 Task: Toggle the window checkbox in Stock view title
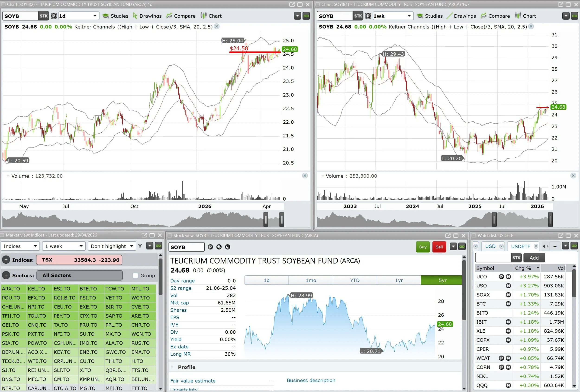pyautogui.click(x=170, y=235)
